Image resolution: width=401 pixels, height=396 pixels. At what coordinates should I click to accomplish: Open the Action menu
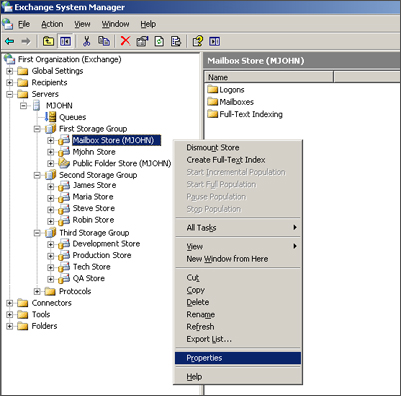52,24
